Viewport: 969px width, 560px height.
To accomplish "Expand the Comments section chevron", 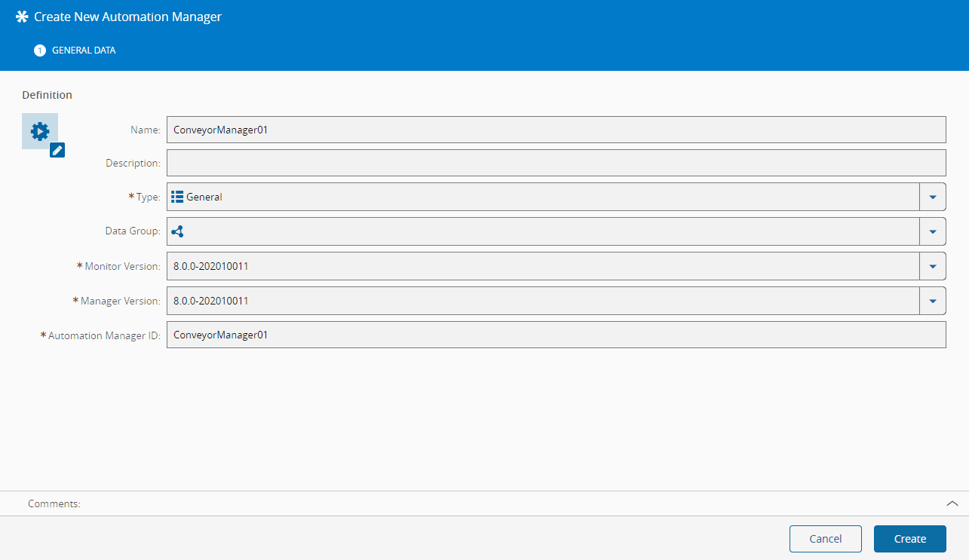I will point(952,503).
